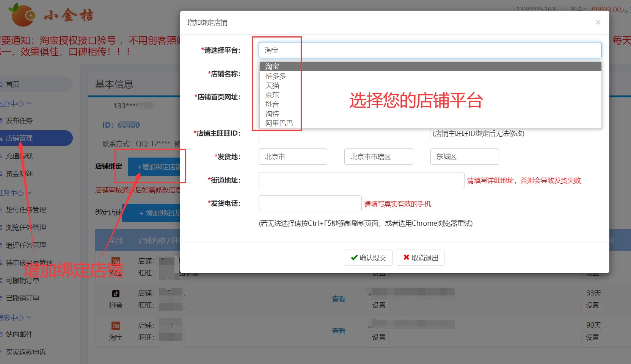631x364 pixels.
Task: Open the 东城区 district dropdown
Action: tap(465, 157)
